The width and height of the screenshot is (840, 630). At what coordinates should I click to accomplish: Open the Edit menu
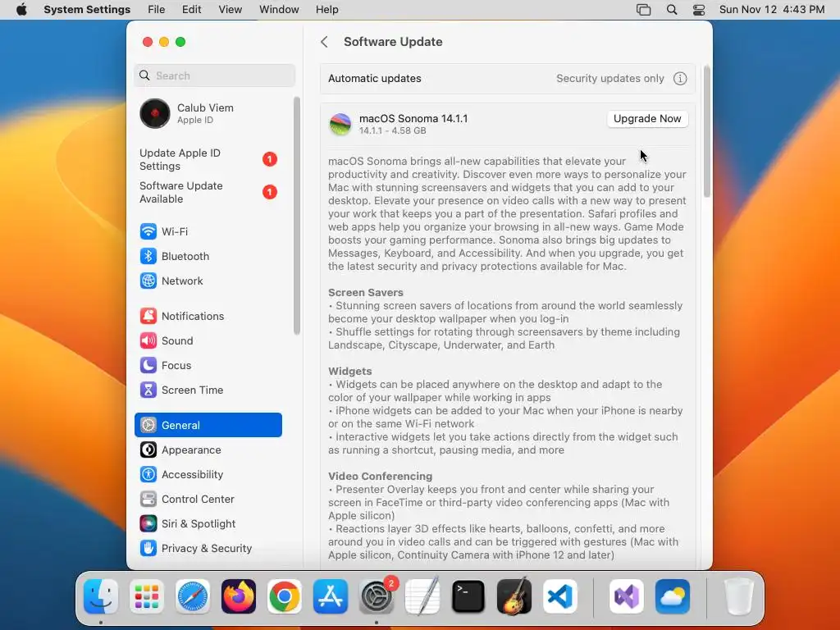(x=191, y=10)
